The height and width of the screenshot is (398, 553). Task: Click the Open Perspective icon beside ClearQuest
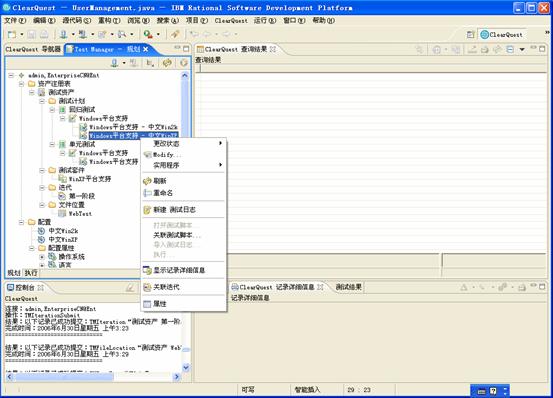click(470, 35)
